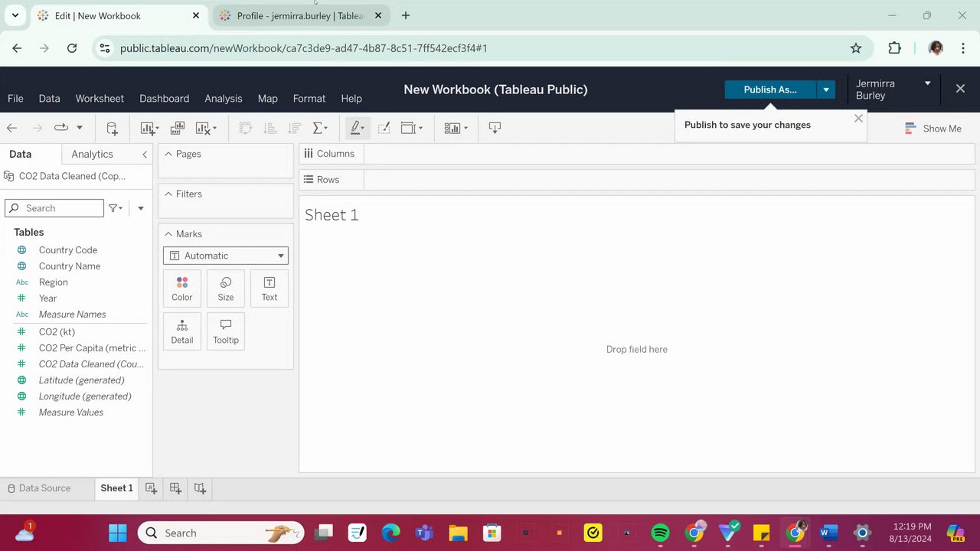980x551 pixels.
Task: Click the Show/Hide Cards toolbar icon
Action: (456, 128)
